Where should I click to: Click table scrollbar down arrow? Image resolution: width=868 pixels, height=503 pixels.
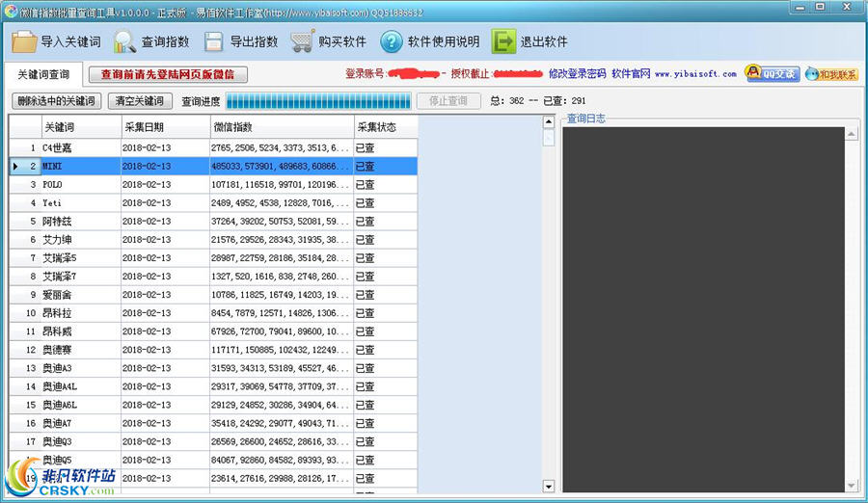pyautogui.click(x=548, y=487)
